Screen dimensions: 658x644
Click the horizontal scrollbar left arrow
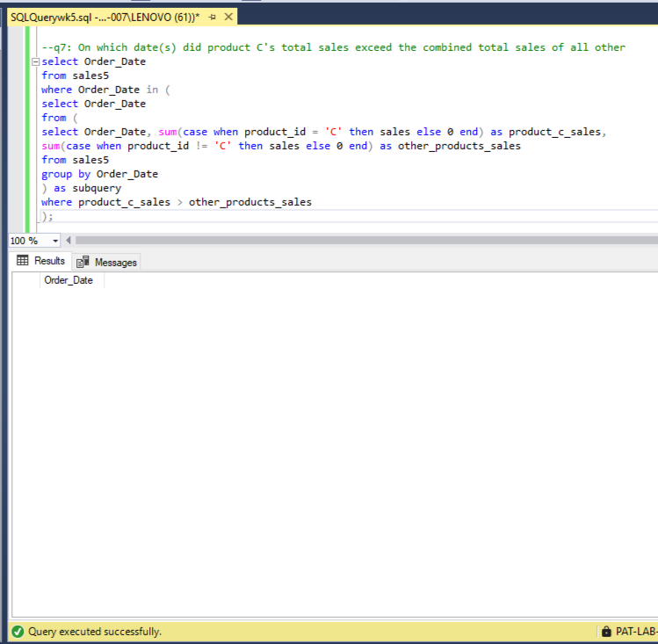pyautogui.click(x=69, y=241)
